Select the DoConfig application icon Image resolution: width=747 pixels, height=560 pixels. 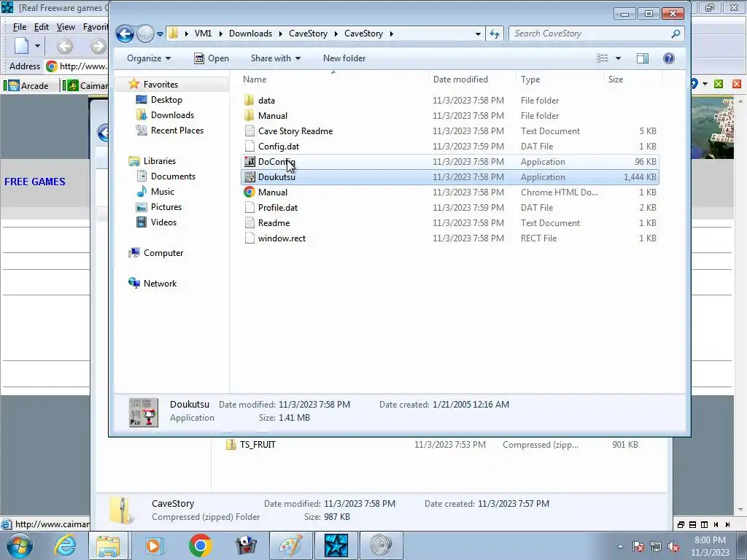point(249,161)
